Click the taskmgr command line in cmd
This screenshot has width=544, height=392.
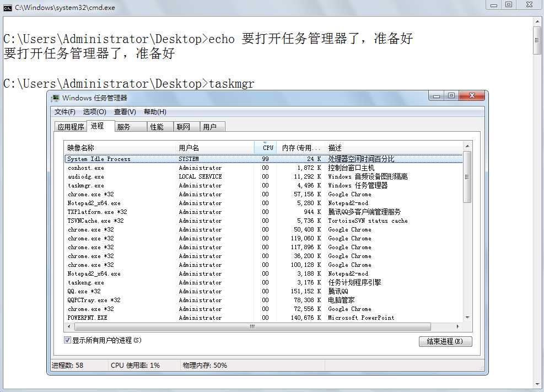[x=129, y=84]
